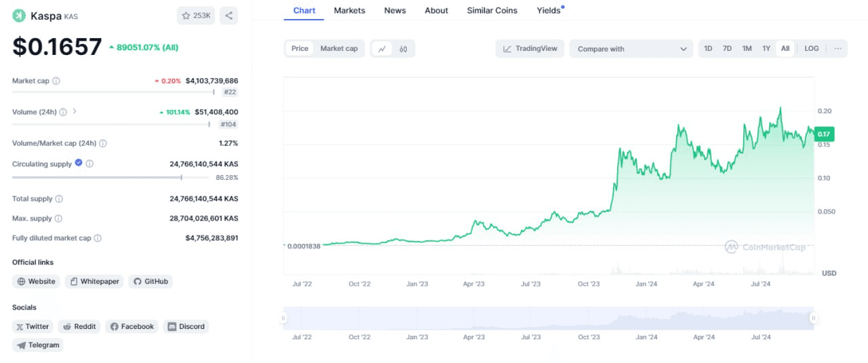Click the share icon button
Screen dimensions: 868x363
pos(229,16)
